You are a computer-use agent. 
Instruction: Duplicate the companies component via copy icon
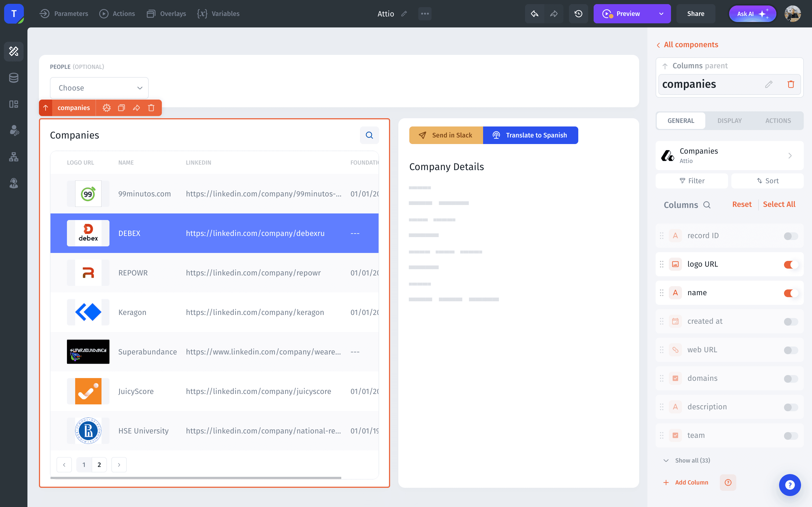coord(121,108)
